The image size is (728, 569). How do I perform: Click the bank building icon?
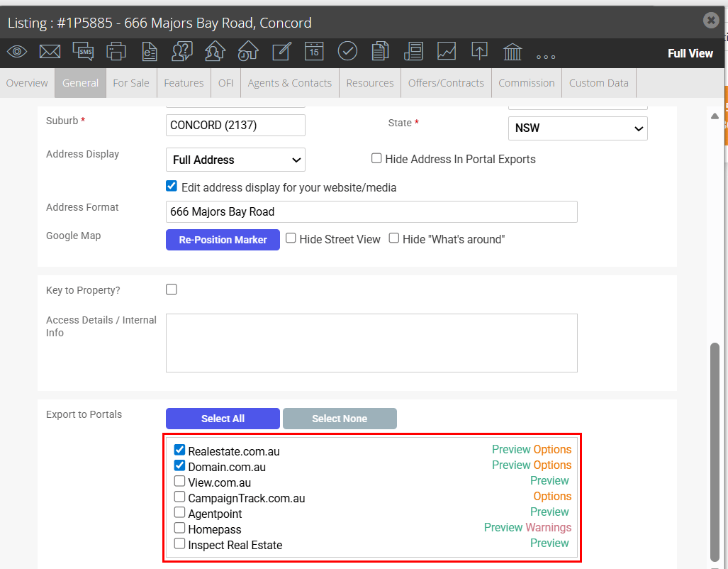[513, 52]
